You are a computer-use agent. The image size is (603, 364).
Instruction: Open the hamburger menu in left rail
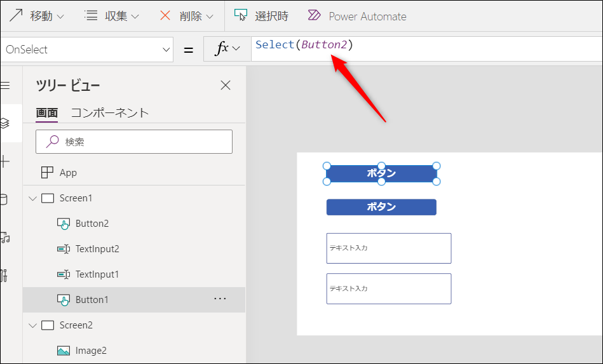coord(4,85)
